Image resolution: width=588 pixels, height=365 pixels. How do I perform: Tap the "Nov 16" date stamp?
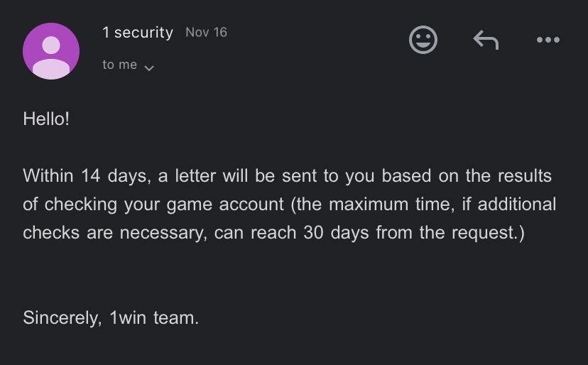click(x=206, y=32)
